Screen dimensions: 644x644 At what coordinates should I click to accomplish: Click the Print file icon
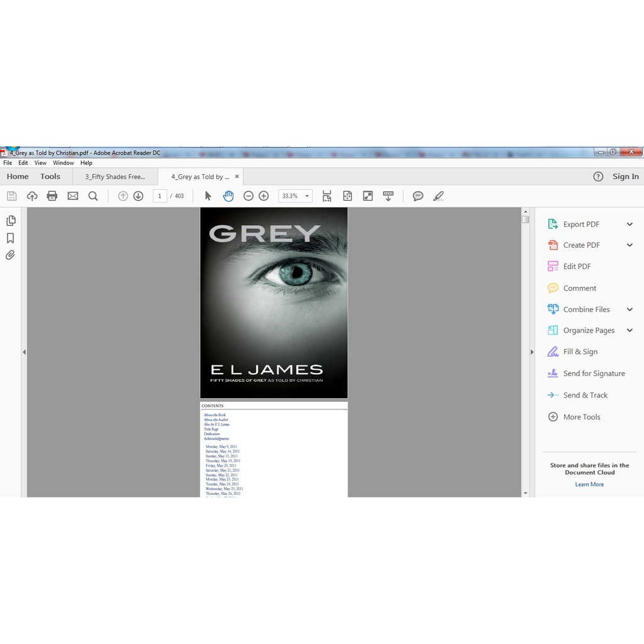(x=52, y=196)
